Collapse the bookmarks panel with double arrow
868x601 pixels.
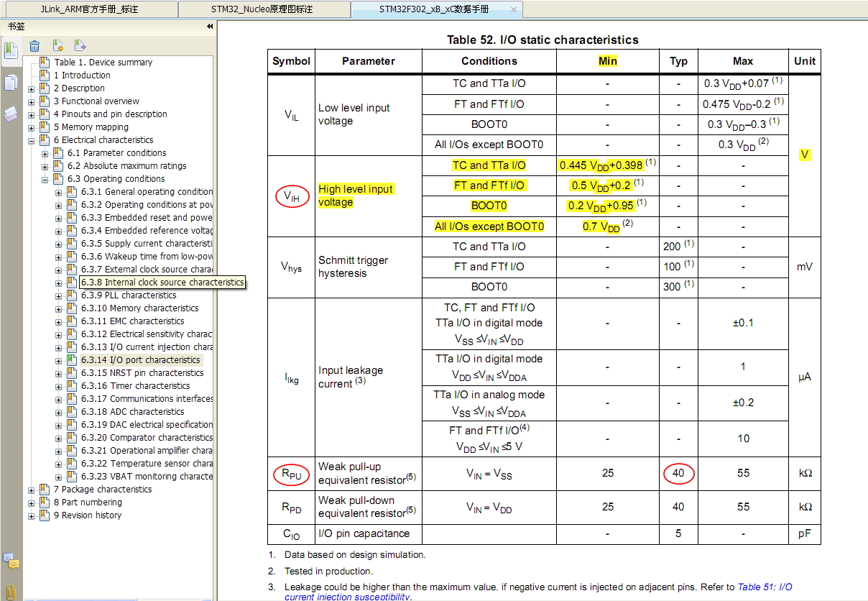pyautogui.click(x=210, y=26)
